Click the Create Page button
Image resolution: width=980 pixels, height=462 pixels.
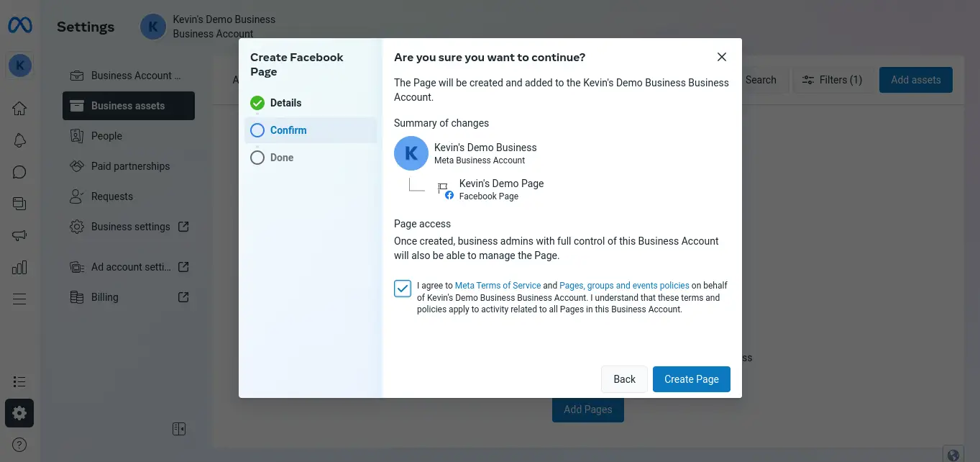[691, 379]
